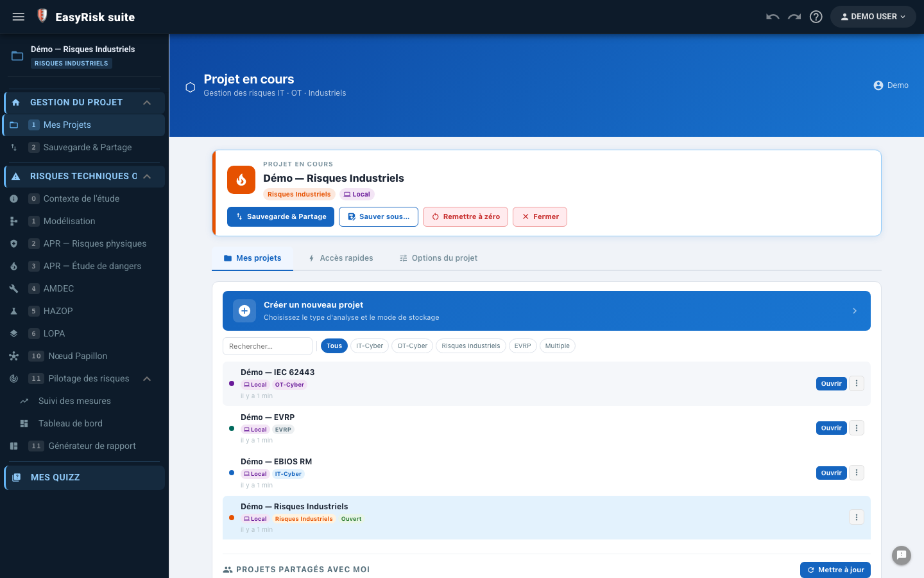Open APR — Étude de dangers
Viewport: 924px width, 578px height.
[x=84, y=267]
